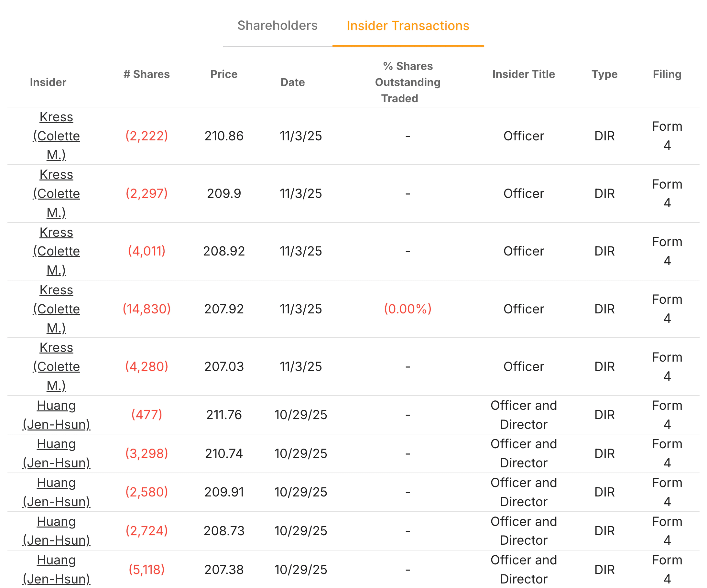Sort by the # Shares column
The height and width of the screenshot is (588, 707).
point(147,74)
